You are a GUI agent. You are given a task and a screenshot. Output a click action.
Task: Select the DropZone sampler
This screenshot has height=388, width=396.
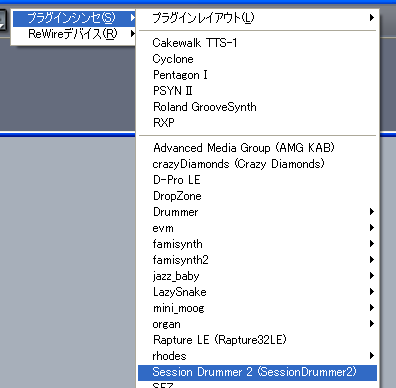point(257,196)
